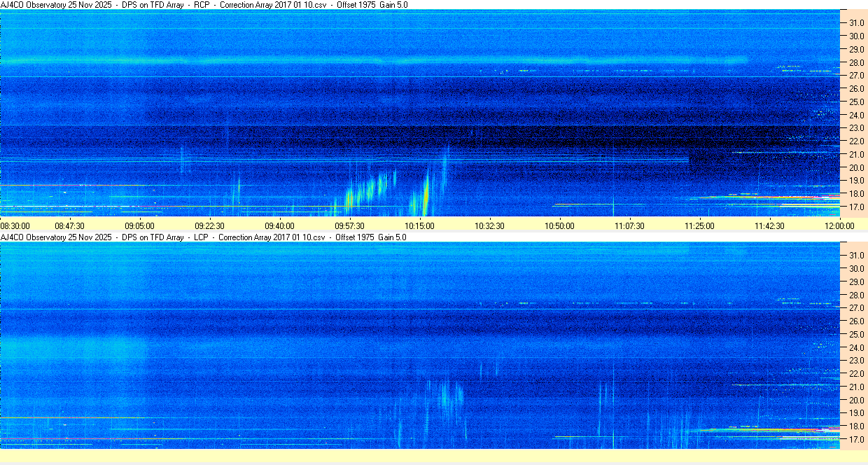Click the 30.0 frequency label in LCP panel
The height and width of the screenshot is (465, 868).
coord(856,268)
